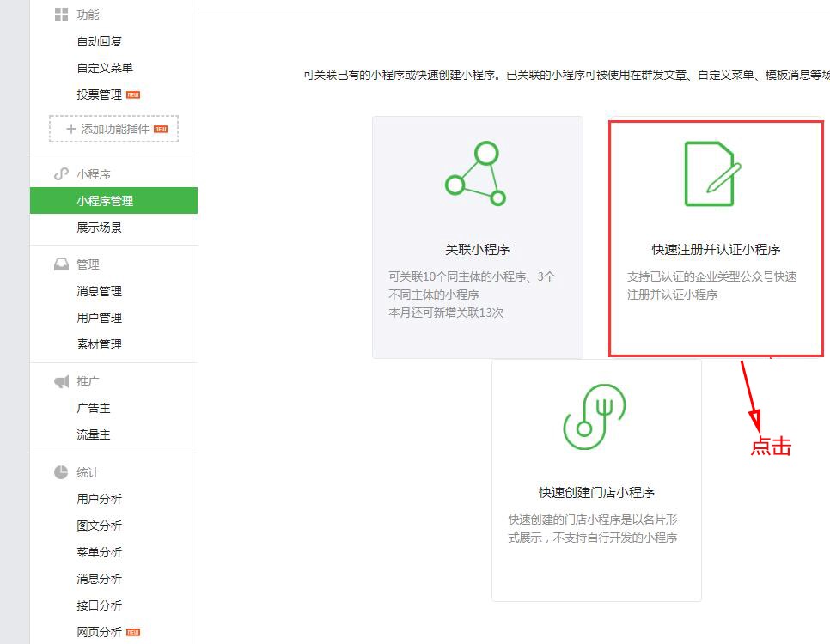Screen dimensions: 830x644
Task: View 接口分析 statistics
Action: click(99, 605)
